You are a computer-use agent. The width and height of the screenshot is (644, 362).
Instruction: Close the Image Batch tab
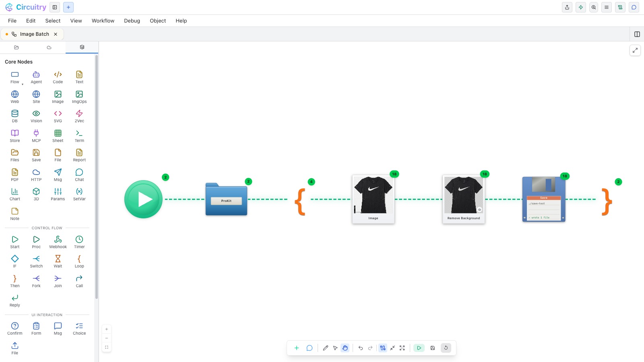(x=56, y=34)
